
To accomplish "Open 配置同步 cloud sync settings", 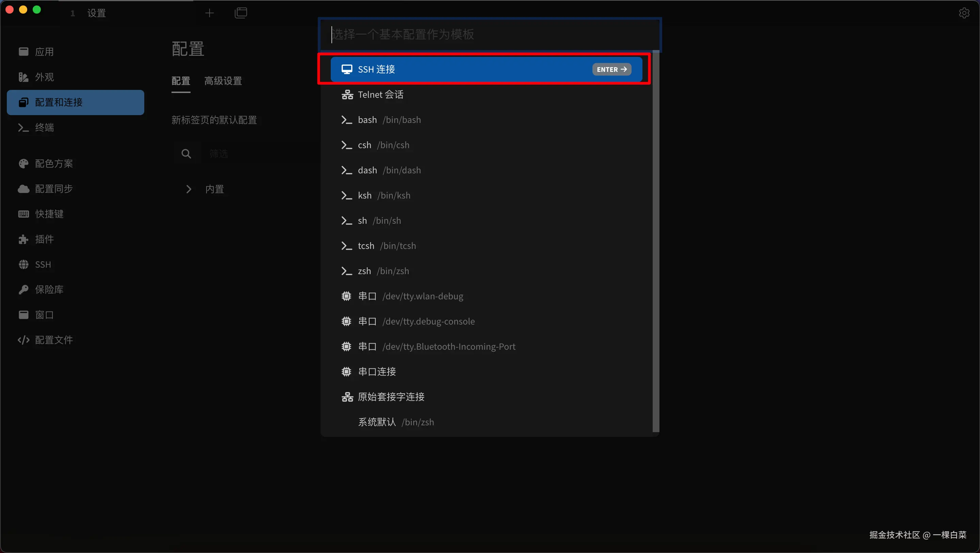I will [54, 189].
